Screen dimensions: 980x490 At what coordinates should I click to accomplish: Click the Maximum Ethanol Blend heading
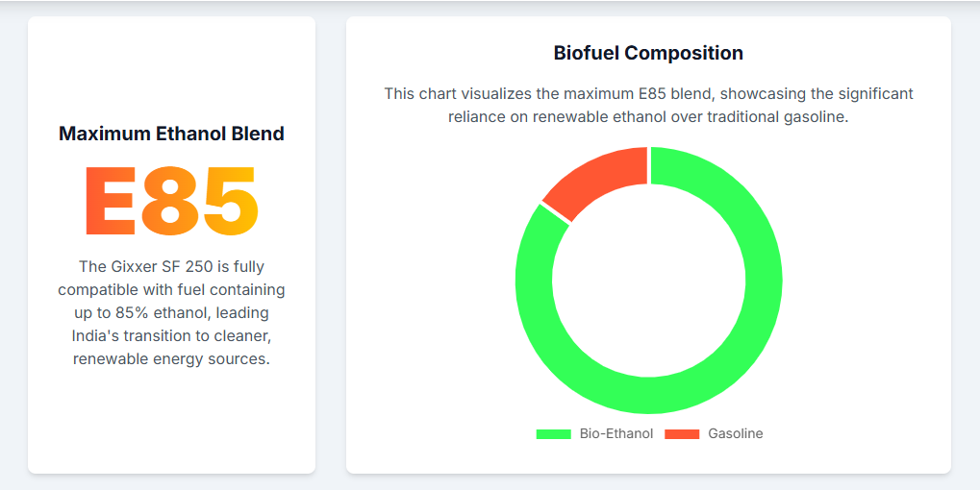point(171,134)
